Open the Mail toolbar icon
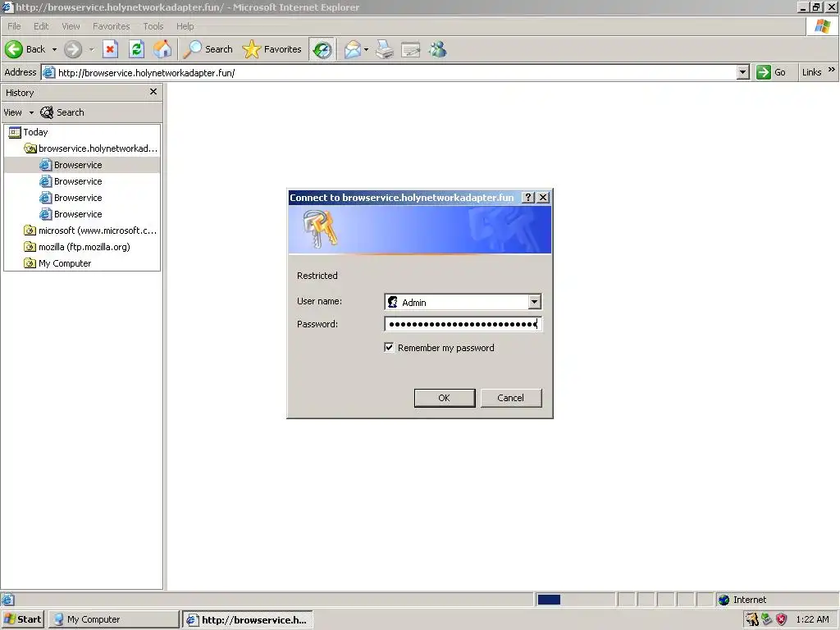 pyautogui.click(x=353, y=49)
